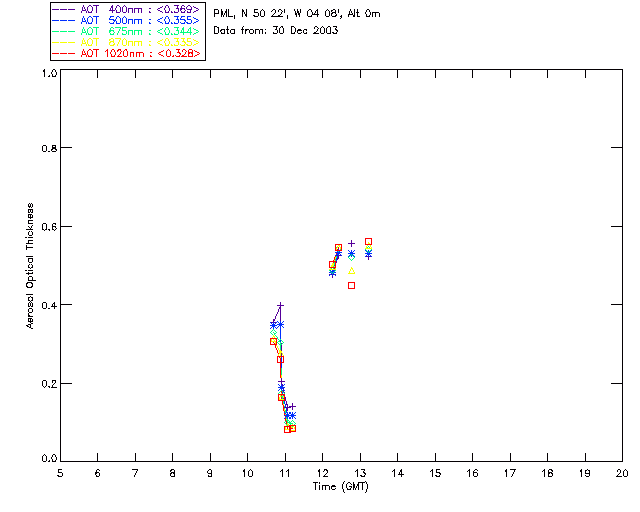
Task: Click the PML station location text
Action: click(x=297, y=14)
